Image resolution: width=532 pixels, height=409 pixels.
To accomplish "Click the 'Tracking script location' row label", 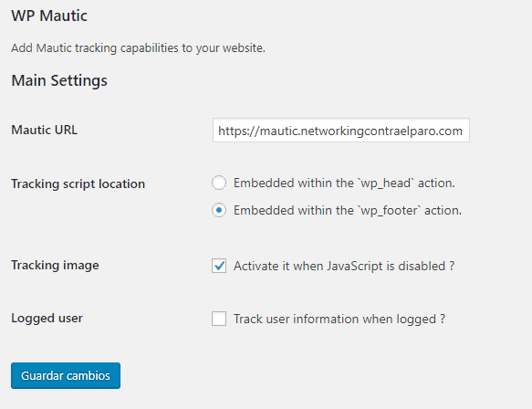I will pos(78,184).
